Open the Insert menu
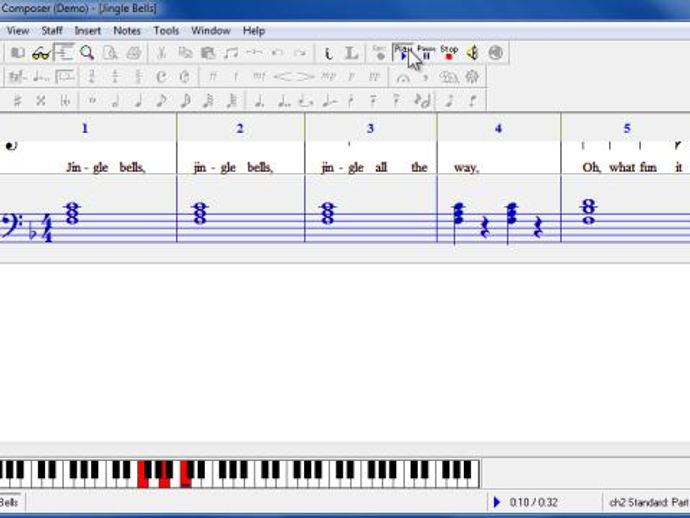Viewport: 690px width, 518px height. point(88,31)
